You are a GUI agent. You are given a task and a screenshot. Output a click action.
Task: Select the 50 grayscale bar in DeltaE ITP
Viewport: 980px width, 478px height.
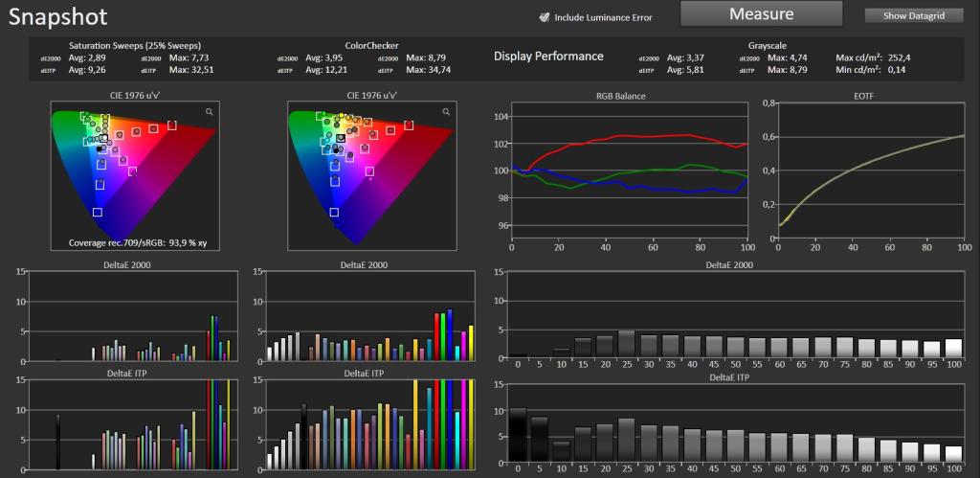coord(736,446)
